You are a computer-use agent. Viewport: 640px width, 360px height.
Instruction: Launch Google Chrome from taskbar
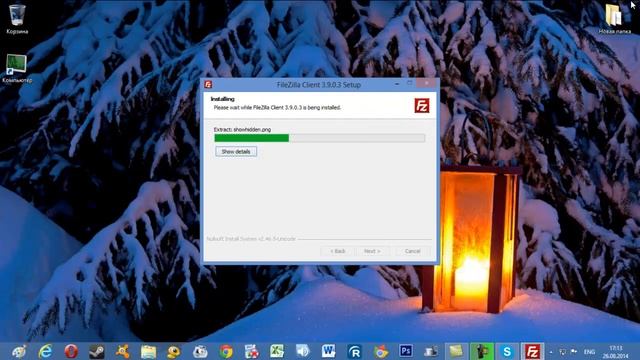tap(226, 351)
